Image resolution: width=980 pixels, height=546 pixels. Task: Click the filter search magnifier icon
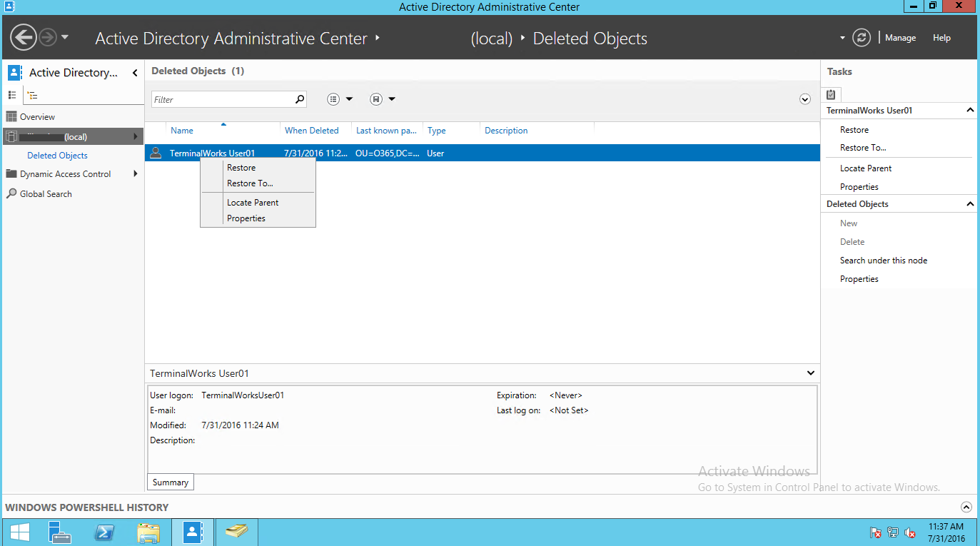(x=300, y=99)
